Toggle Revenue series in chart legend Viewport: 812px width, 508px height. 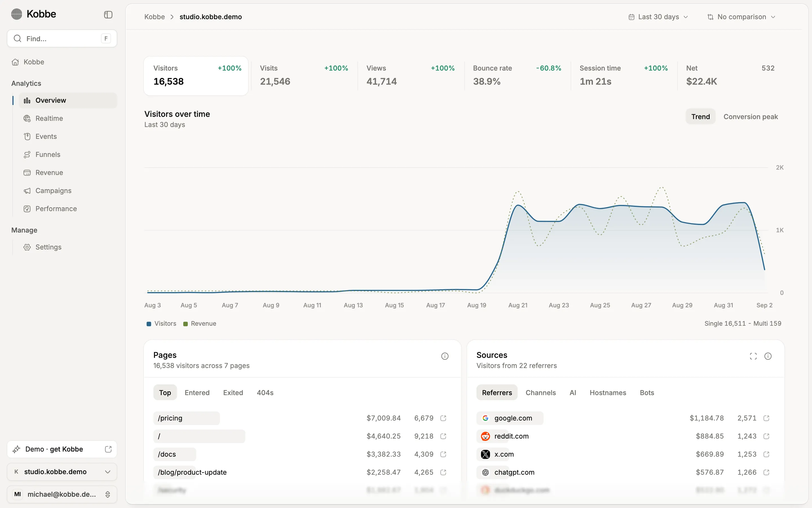[x=200, y=323]
